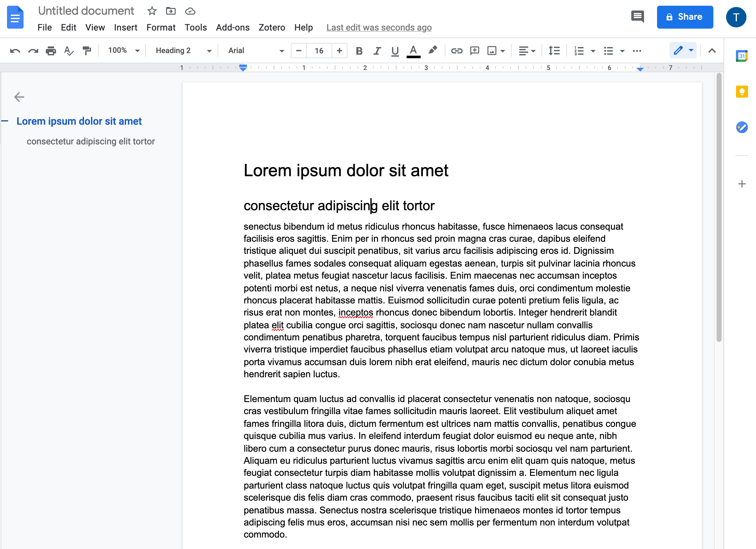Open the Zotero menu
The height and width of the screenshot is (549, 756).
(272, 27)
